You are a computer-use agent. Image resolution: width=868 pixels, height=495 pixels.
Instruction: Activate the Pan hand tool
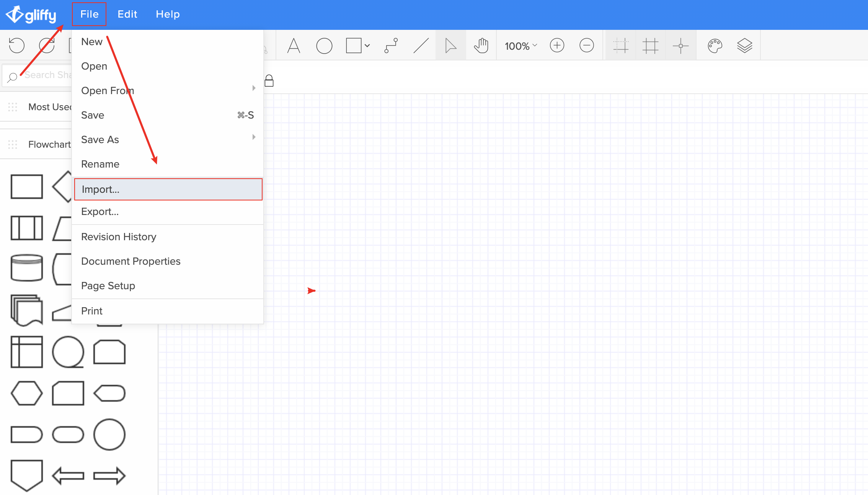[481, 46]
